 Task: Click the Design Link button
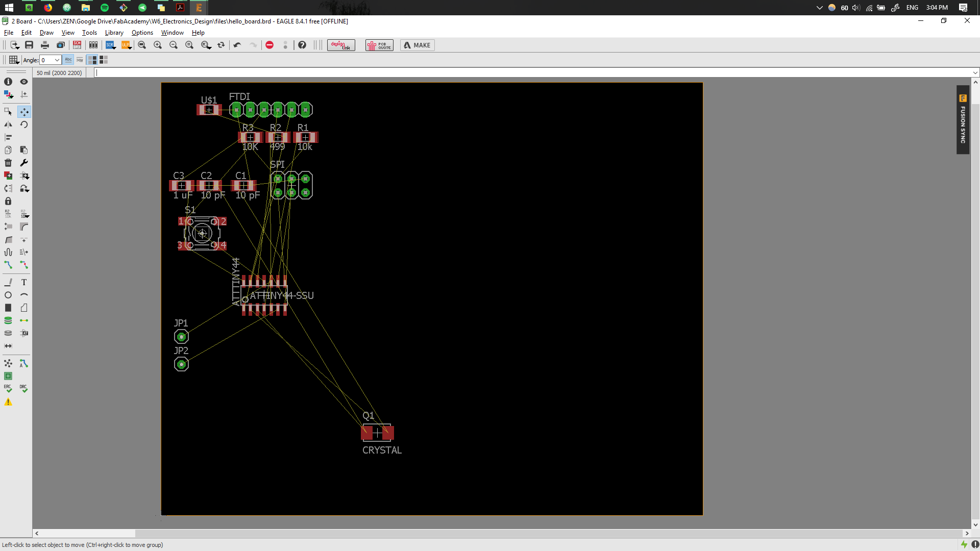(x=341, y=45)
